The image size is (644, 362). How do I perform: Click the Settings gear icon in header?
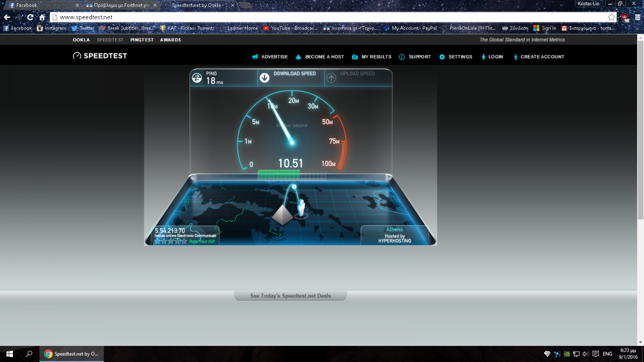pyautogui.click(x=442, y=57)
